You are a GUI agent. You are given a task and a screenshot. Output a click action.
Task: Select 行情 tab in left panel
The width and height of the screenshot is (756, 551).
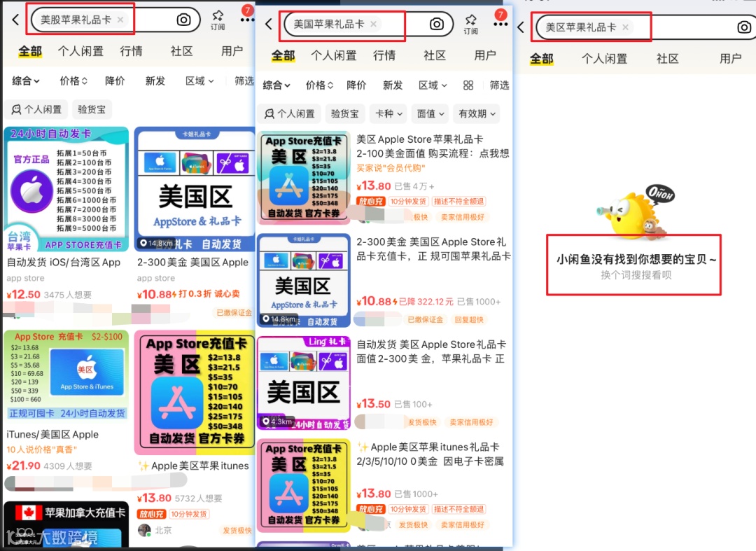click(x=131, y=51)
